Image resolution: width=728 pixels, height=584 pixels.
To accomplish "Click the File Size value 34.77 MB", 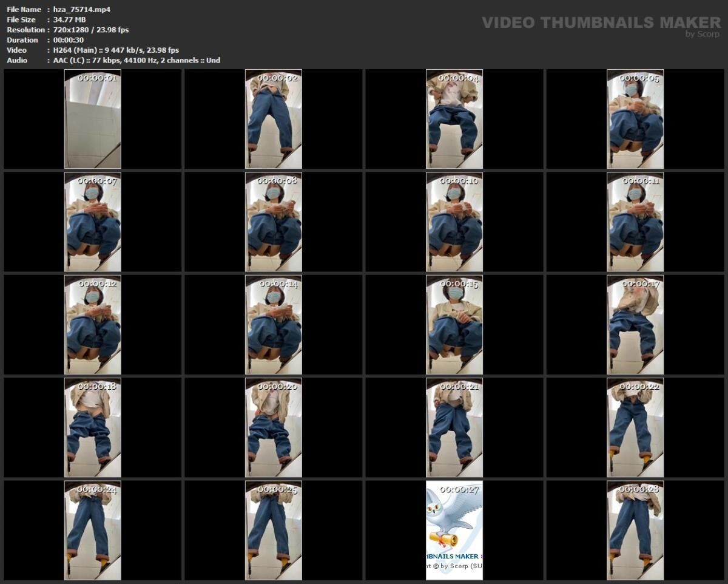I will point(68,19).
